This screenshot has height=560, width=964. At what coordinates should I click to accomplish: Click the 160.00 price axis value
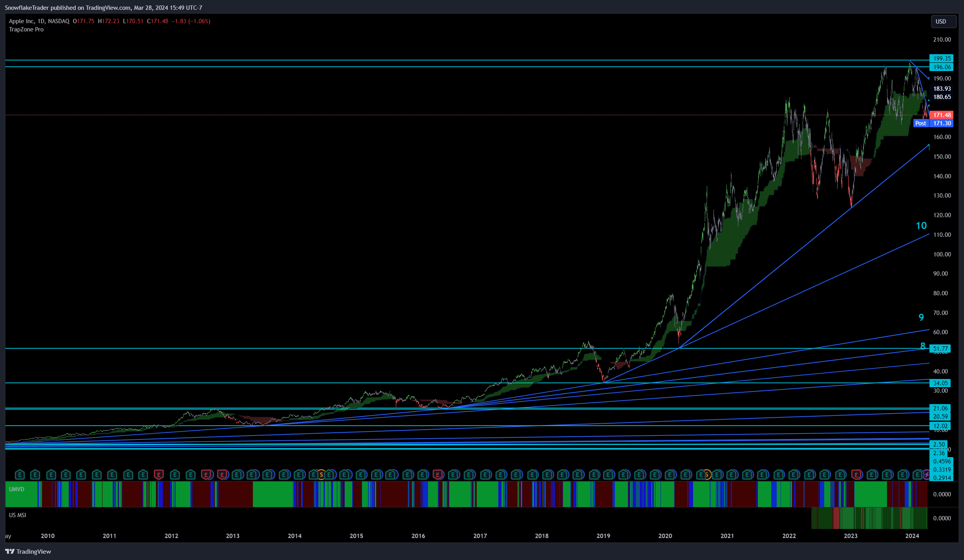click(x=942, y=137)
